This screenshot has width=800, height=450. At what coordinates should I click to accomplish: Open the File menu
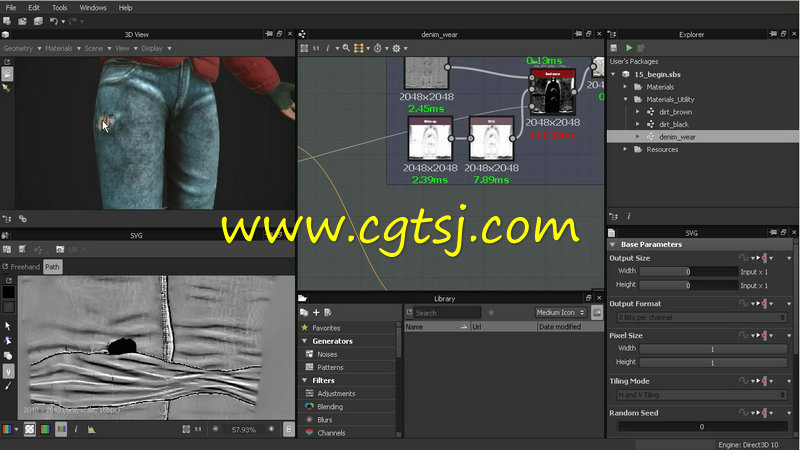[x=11, y=8]
